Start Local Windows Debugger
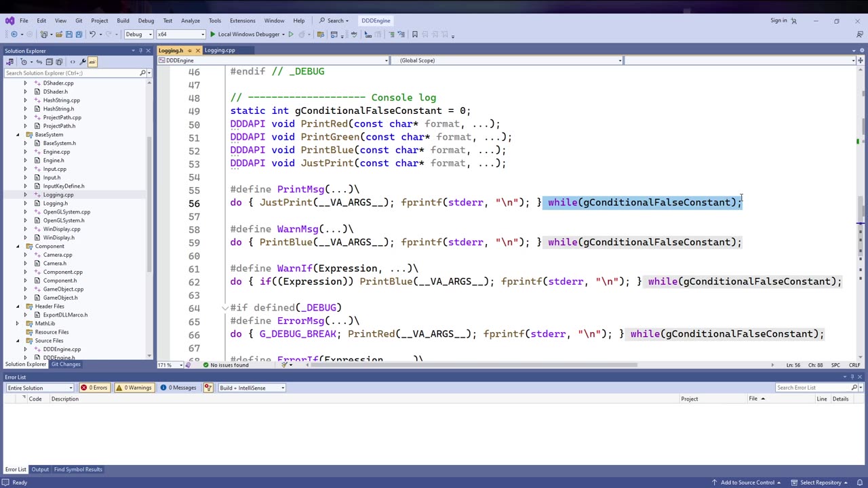Image resolution: width=868 pixels, height=488 pixels. 247,34
